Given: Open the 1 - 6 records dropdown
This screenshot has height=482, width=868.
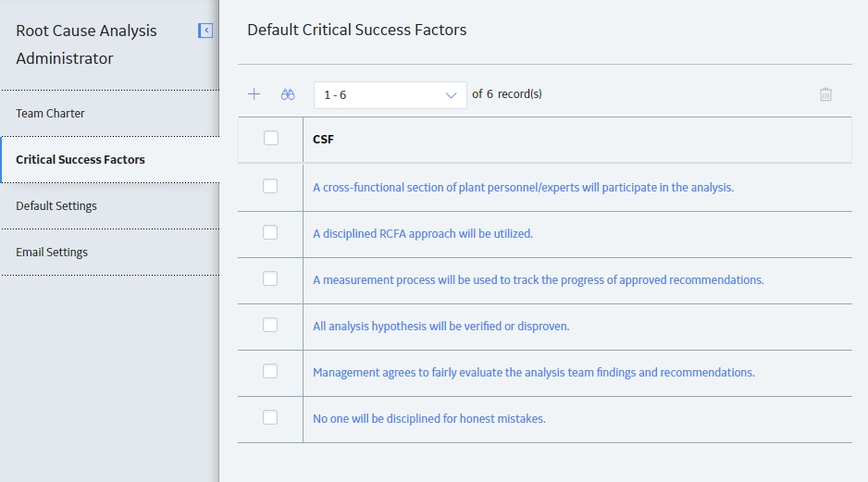Looking at the screenshot, I should click(x=391, y=95).
